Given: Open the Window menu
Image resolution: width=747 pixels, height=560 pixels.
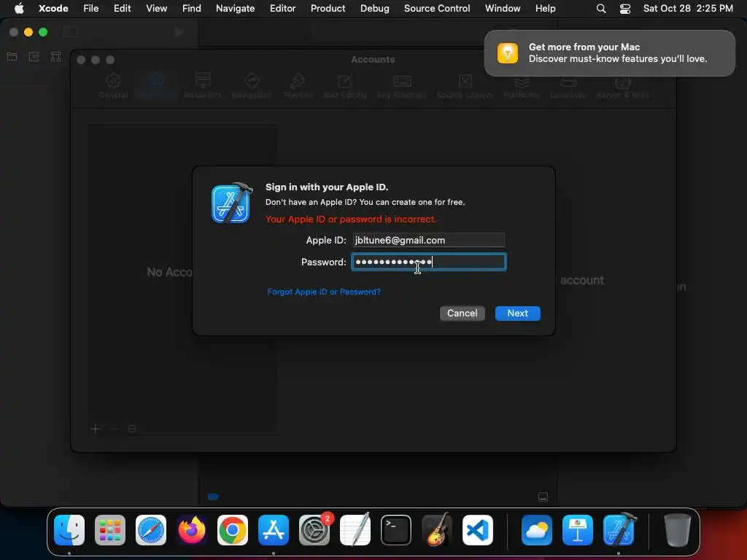Looking at the screenshot, I should [x=503, y=9].
